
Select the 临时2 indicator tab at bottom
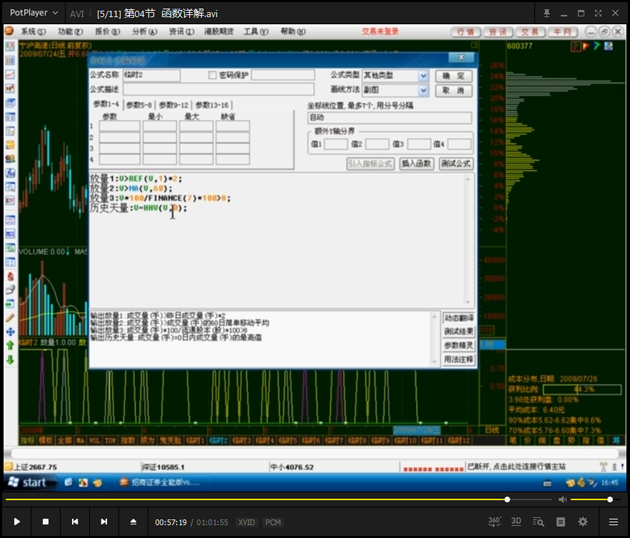pyautogui.click(x=218, y=441)
